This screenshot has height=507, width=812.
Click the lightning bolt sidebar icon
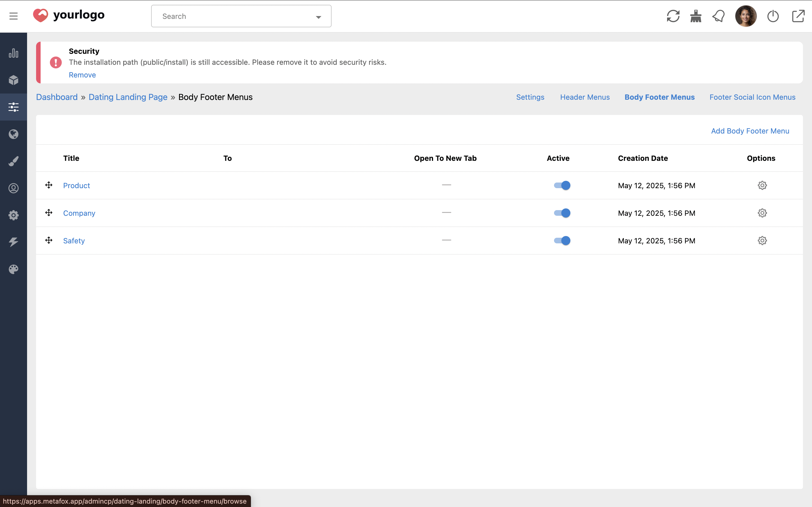click(x=14, y=242)
